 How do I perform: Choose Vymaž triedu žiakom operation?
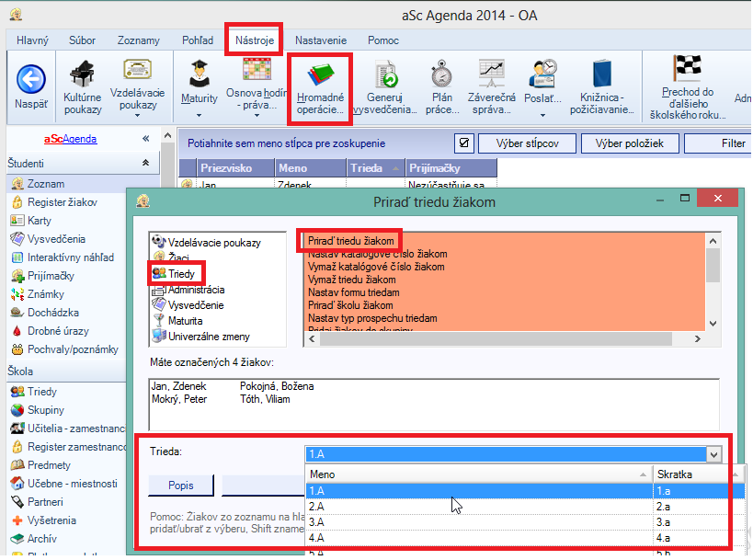pyautogui.click(x=351, y=280)
